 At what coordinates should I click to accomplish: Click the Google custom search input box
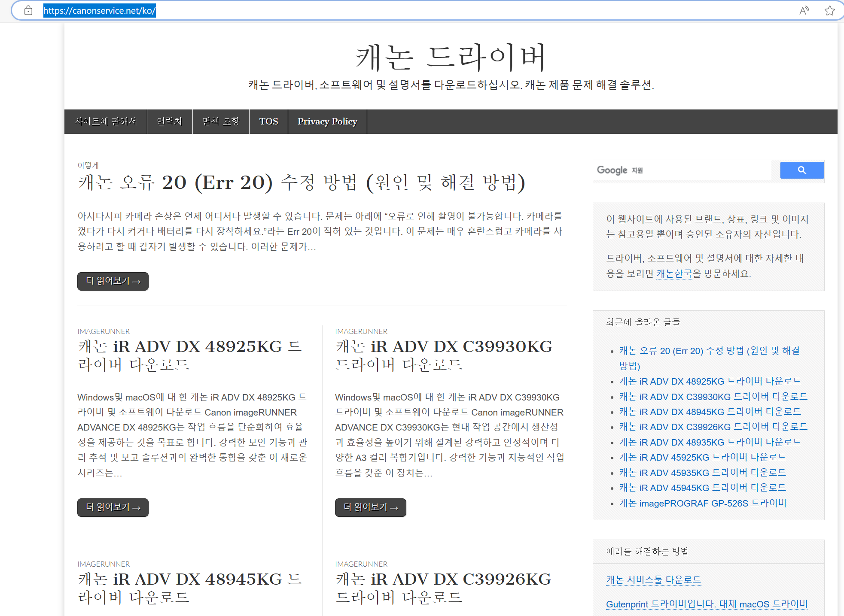[683, 170]
